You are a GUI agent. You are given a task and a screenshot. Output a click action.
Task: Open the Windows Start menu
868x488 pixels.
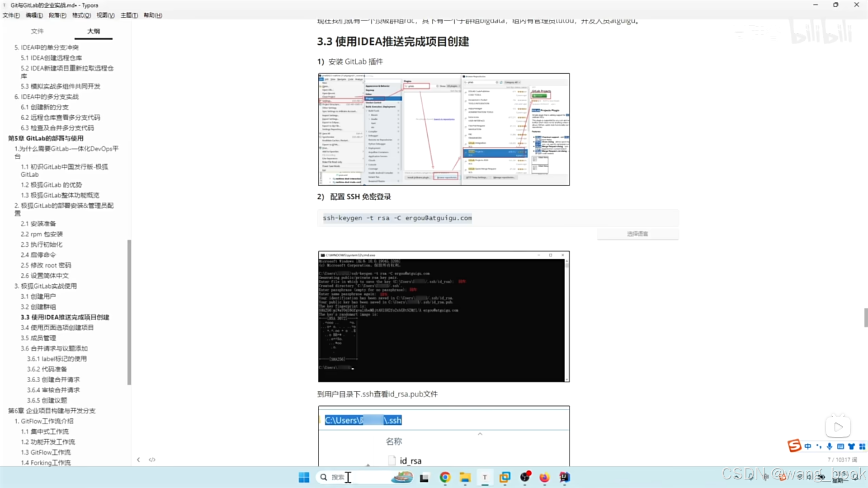tap(304, 477)
